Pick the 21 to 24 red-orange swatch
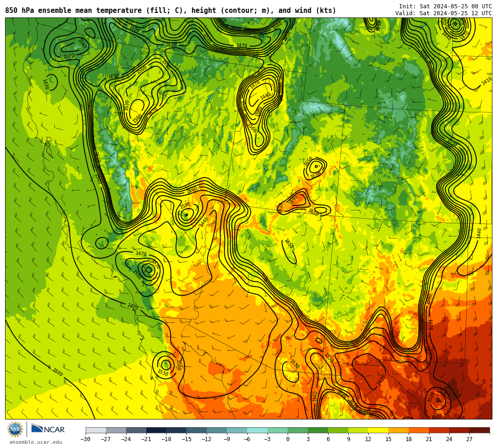 click(x=439, y=430)
